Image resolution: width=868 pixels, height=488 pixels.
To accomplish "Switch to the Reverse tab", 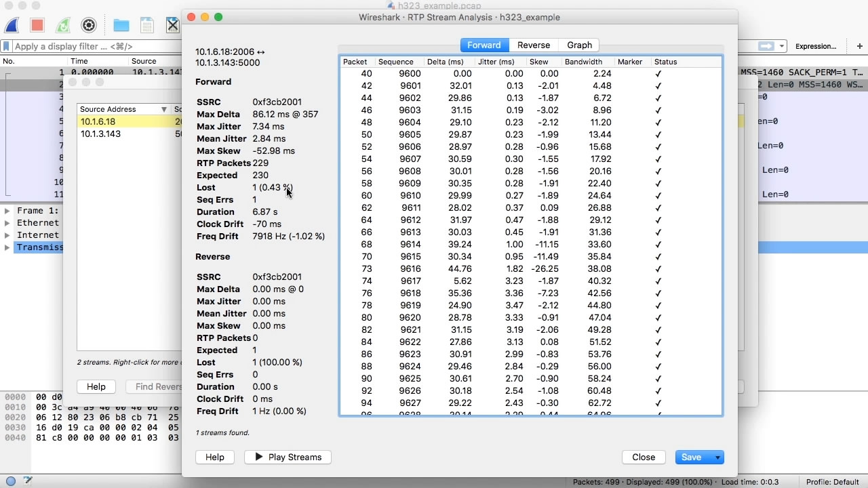I will 534,45.
